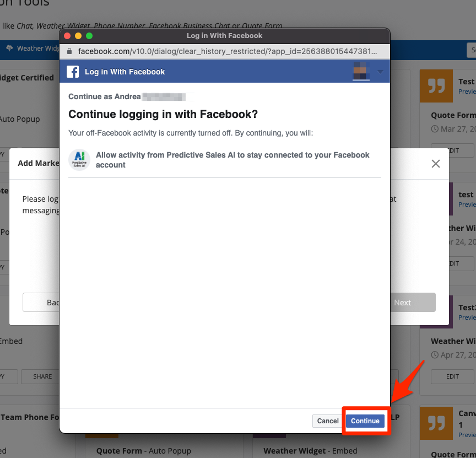Screen dimensions: 476x458
Task: Click the SHARE button
Action: click(x=42, y=376)
